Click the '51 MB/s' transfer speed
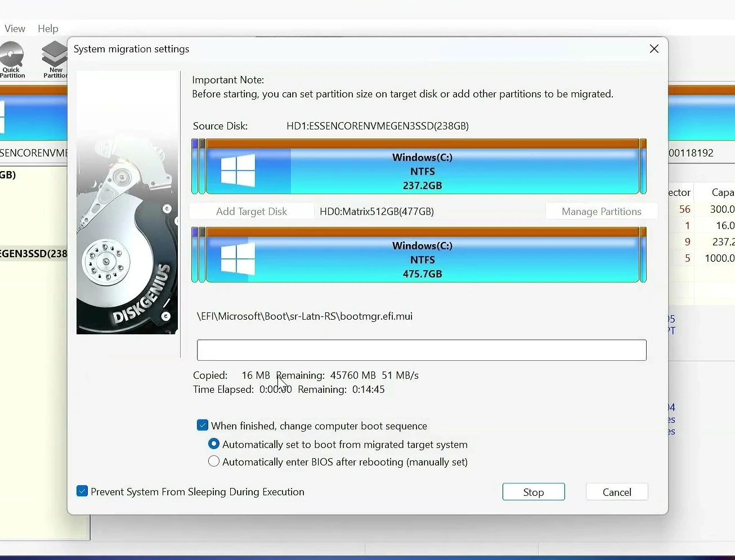735x560 pixels. 400,375
